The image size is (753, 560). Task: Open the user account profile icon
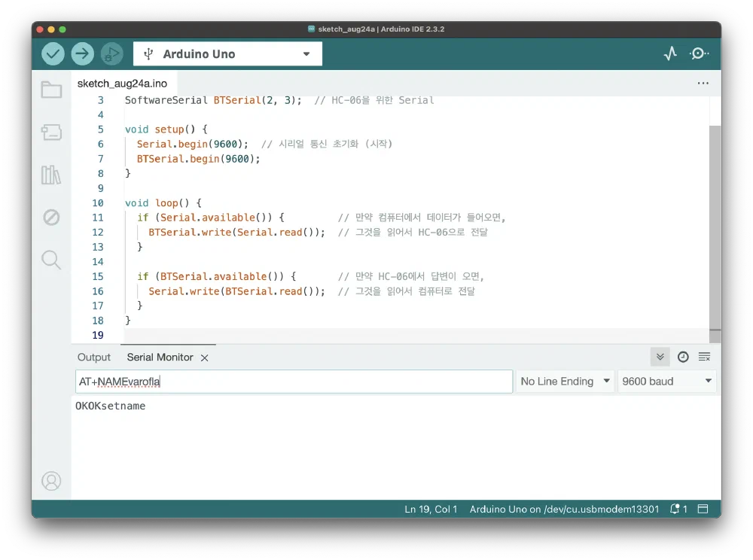tap(51, 480)
